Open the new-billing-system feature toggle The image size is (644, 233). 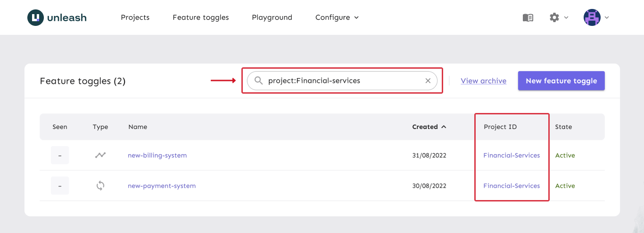coord(157,155)
